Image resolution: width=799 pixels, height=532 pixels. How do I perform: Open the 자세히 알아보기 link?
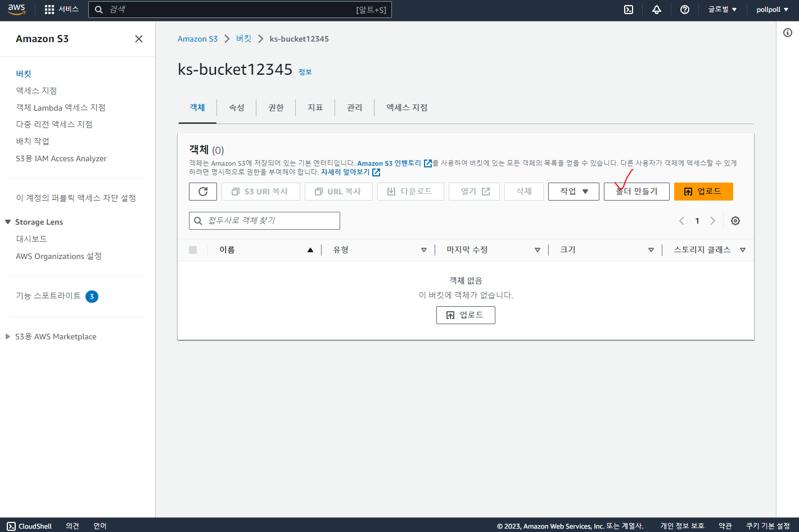[350, 172]
